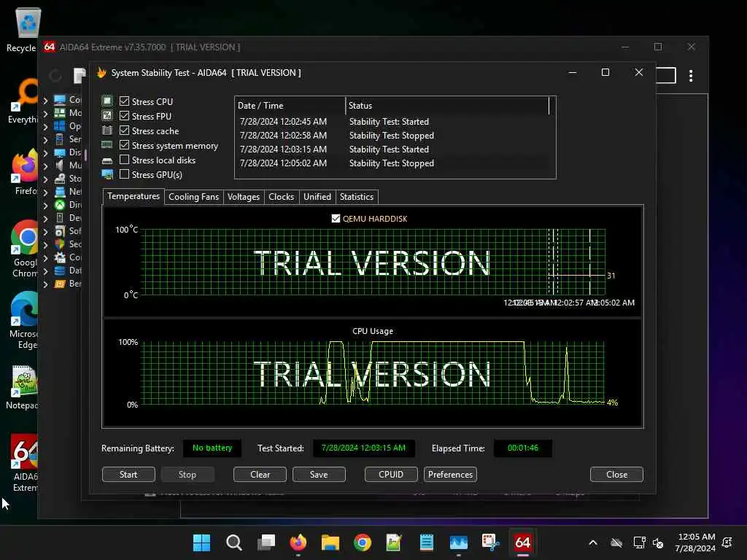Toggle the Stress cache checkbox

coord(124,131)
